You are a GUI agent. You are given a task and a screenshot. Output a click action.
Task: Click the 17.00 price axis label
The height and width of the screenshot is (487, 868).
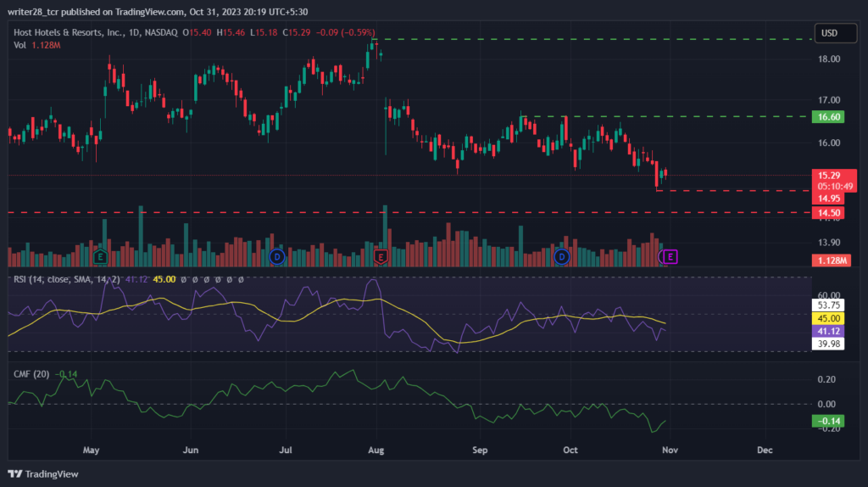[829, 100]
